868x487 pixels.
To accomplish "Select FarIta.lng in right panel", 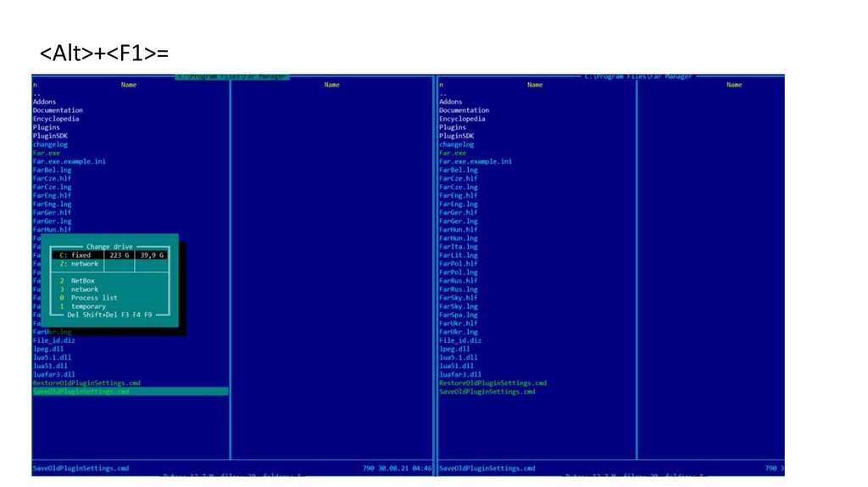I will point(459,247).
